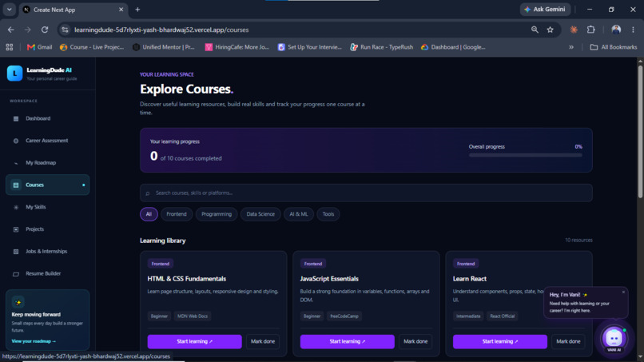The height and width of the screenshot is (362, 644).
Task: Open the Dashboard sidebar icon
Action: (16, 119)
